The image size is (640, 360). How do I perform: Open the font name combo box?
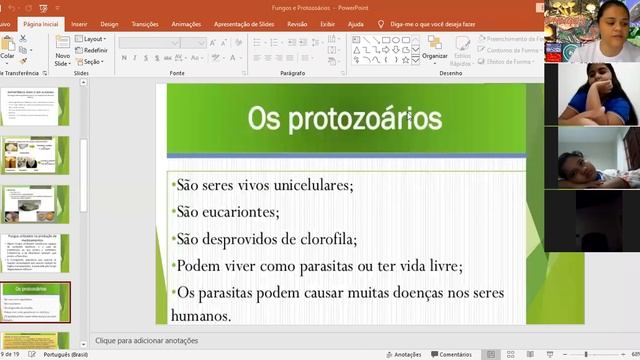click(149, 43)
